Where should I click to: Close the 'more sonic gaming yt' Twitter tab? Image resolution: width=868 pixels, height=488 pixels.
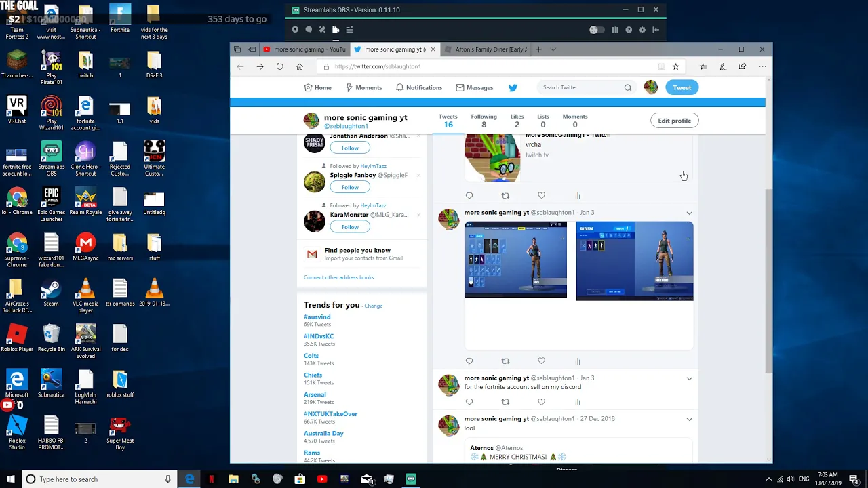pos(433,49)
